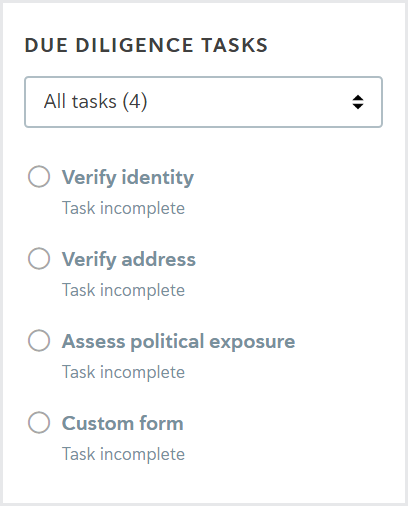Open the Verify identity task
The height and width of the screenshot is (506, 408).
pyautogui.click(x=128, y=177)
